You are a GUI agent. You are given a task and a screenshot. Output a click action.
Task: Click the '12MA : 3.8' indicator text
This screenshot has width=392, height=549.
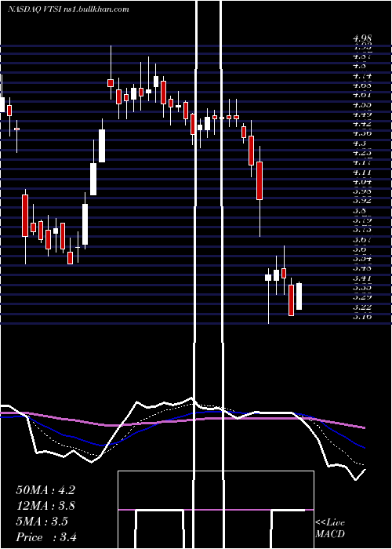pos(45,506)
